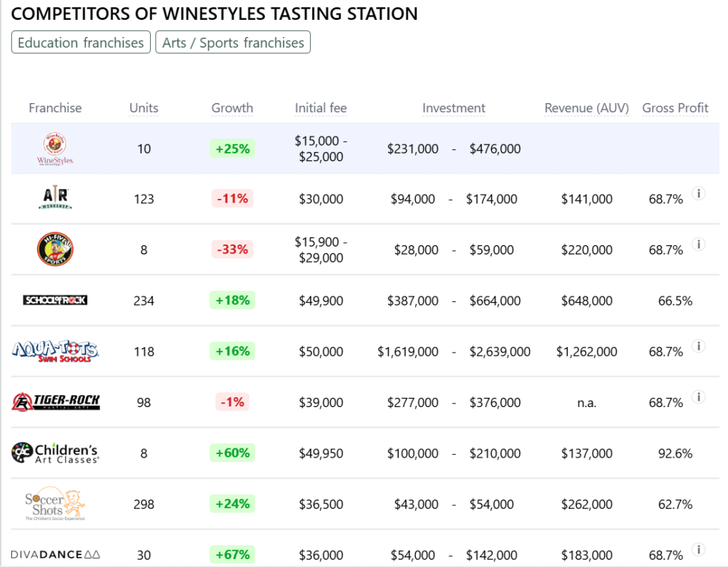This screenshot has width=728, height=567.
Task: Click the Gross Profit column header
Action: [675, 108]
